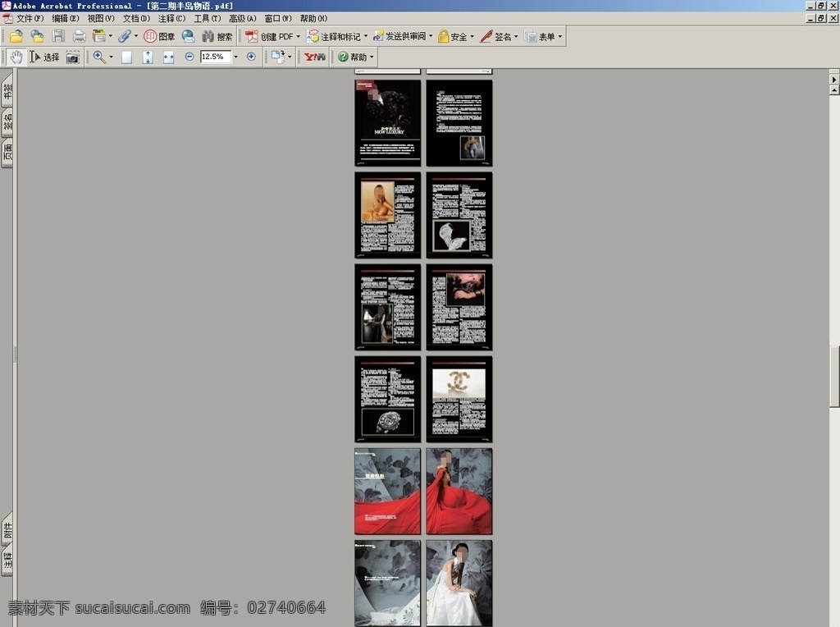This screenshot has width=840, height=627.
Task: Open the zoom percentage dropdown arrow
Action: pyautogui.click(x=235, y=57)
